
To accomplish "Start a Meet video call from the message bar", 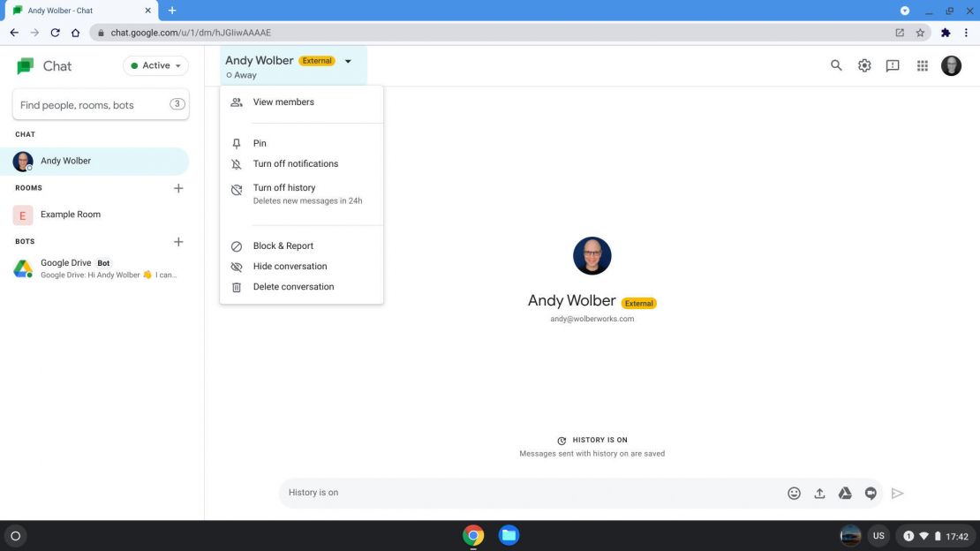I will [x=871, y=493].
